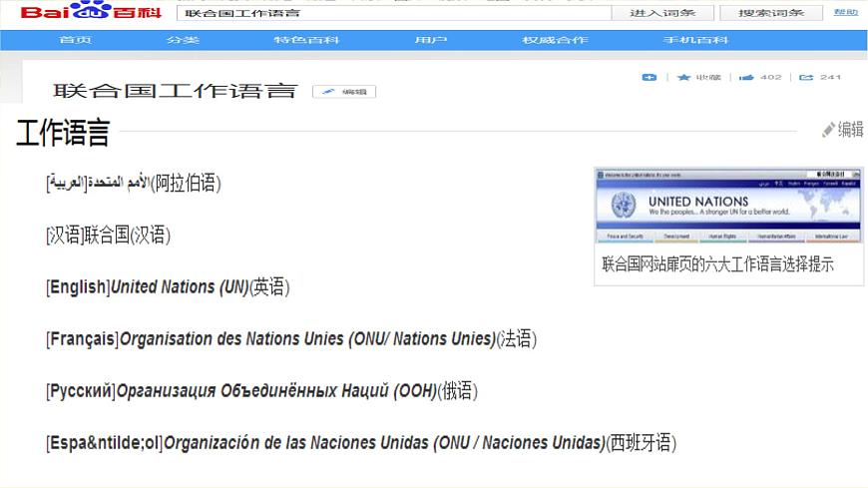Open the United Nations website thumbnail image

(728, 206)
